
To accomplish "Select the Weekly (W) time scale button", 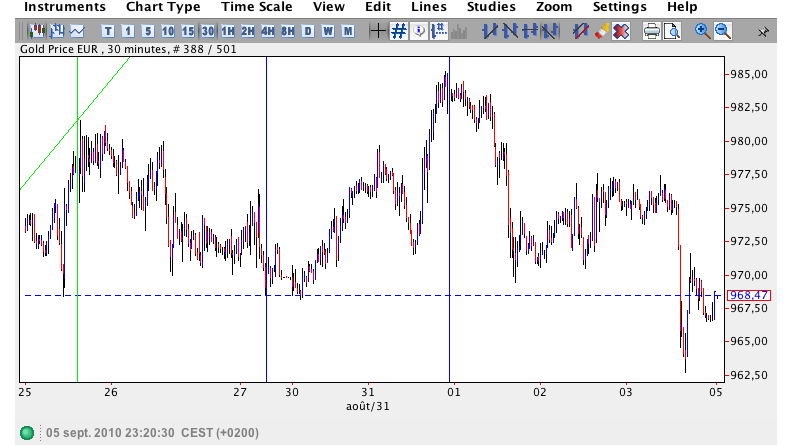I will tap(328, 31).
